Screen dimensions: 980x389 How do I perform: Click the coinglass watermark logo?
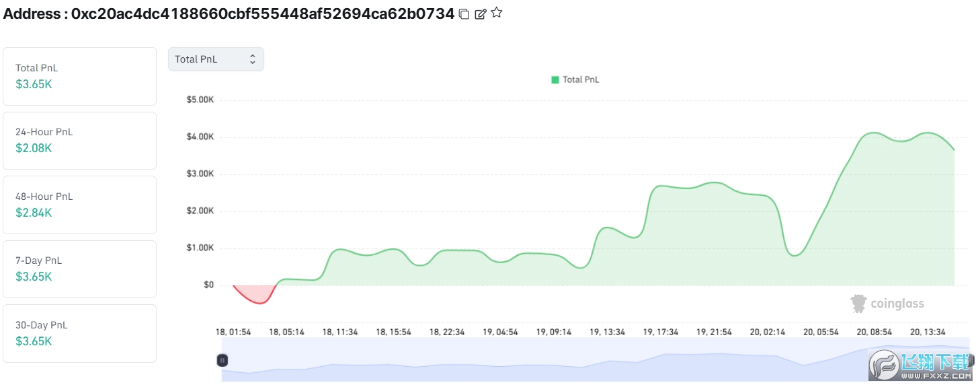(887, 304)
